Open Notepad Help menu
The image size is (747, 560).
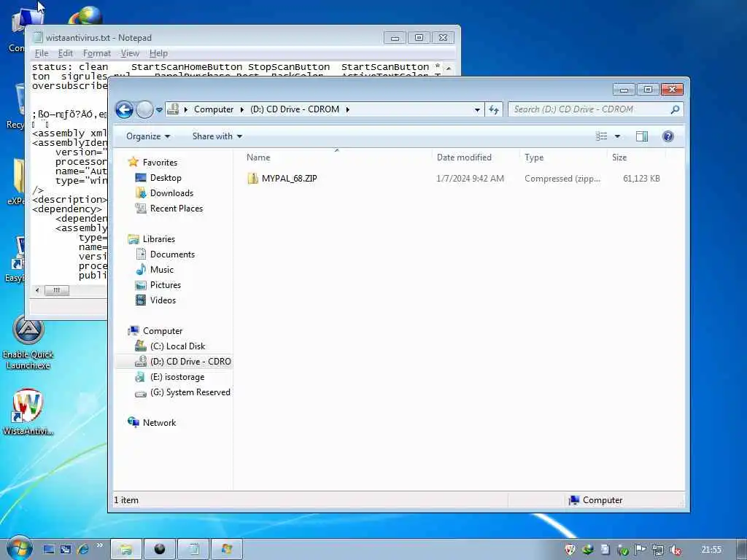158,53
